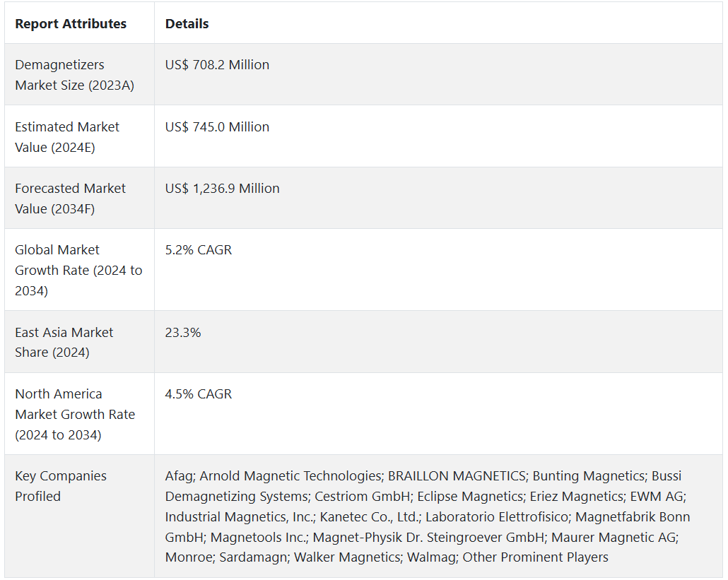This screenshot has width=728, height=580.
Task: Click 'Other Prominent Players' text
Action: pos(535,557)
